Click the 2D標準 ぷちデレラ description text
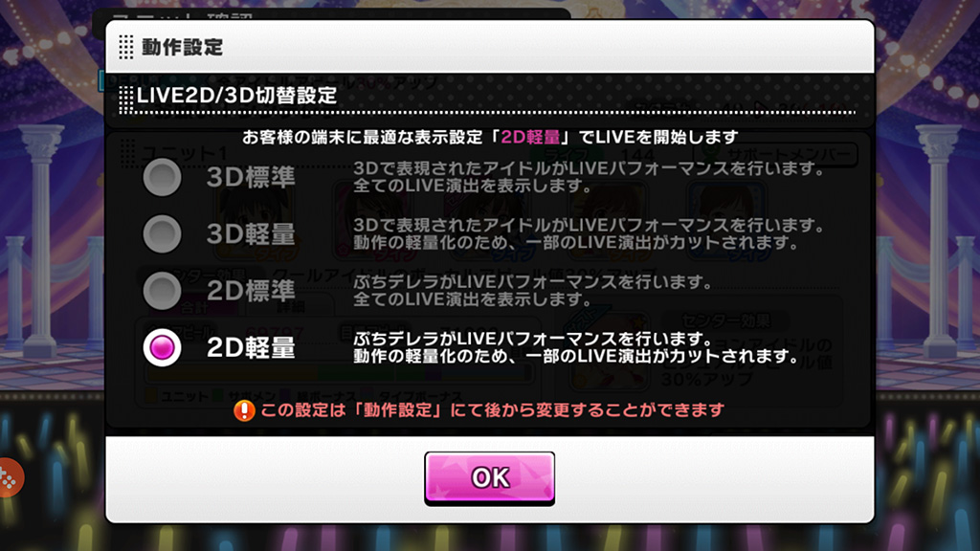 532,291
